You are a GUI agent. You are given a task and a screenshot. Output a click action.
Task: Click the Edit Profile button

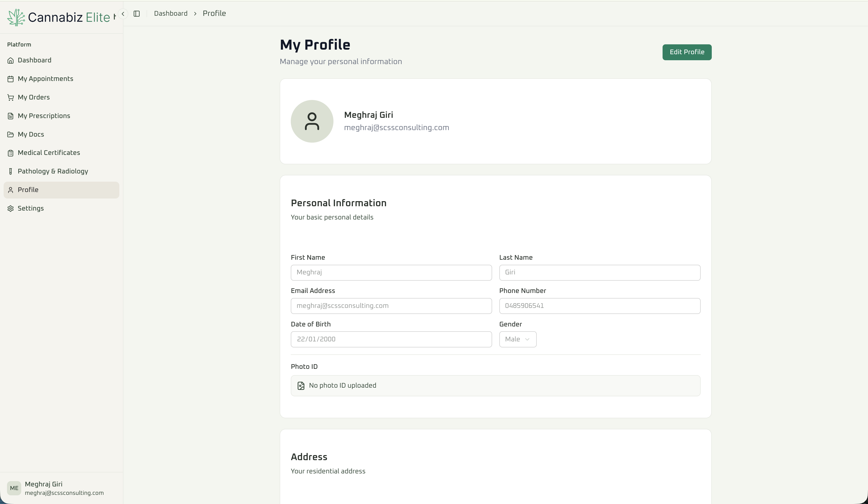686,52
